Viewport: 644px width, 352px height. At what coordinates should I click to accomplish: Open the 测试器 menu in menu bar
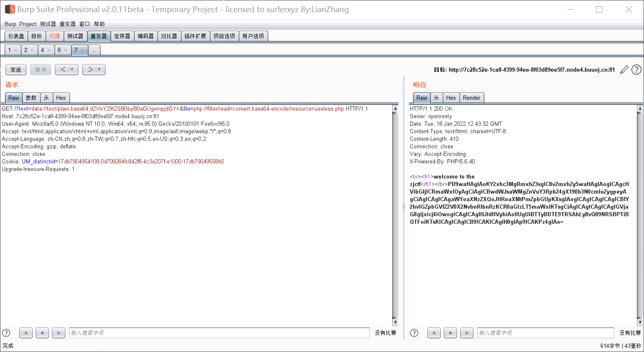point(48,24)
